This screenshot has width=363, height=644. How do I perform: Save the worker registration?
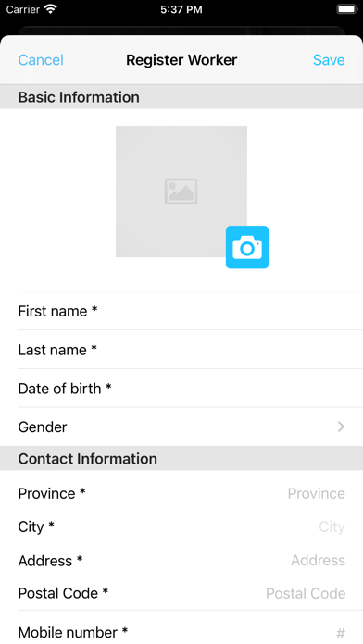pos(329,60)
